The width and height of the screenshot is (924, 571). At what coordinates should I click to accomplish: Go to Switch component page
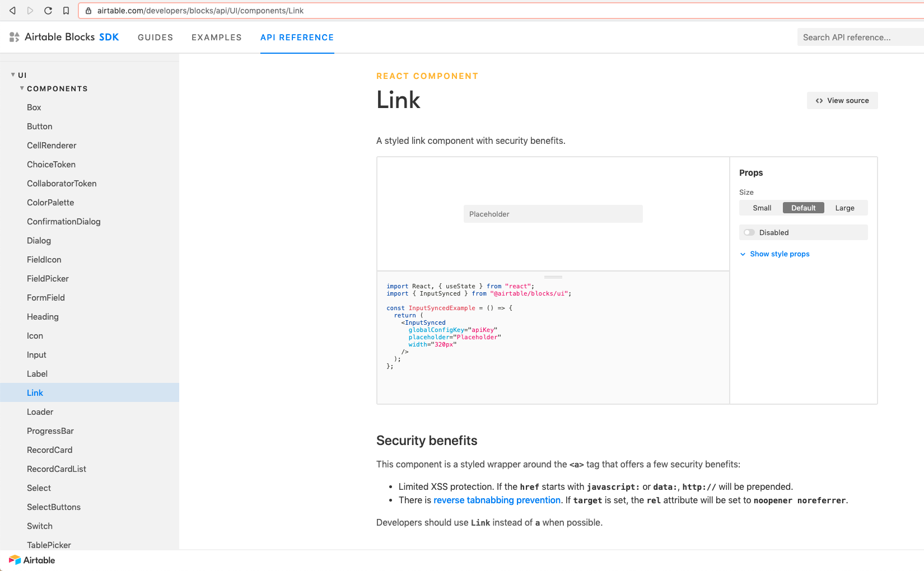tap(40, 526)
